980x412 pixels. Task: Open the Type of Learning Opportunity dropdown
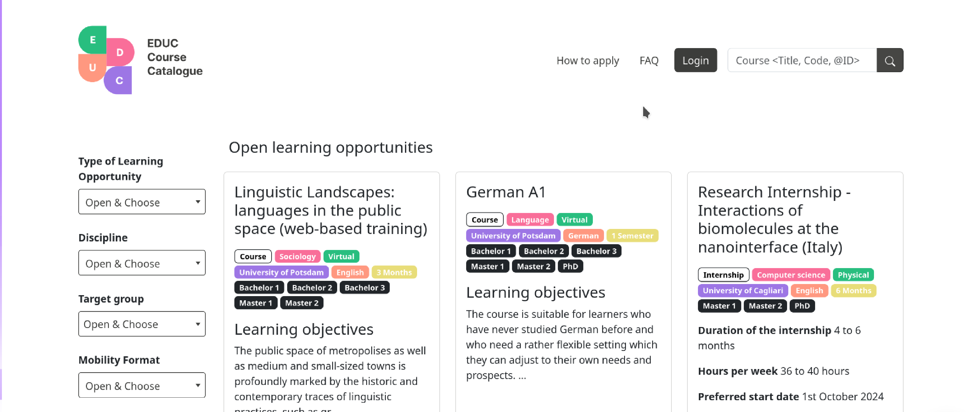141,202
